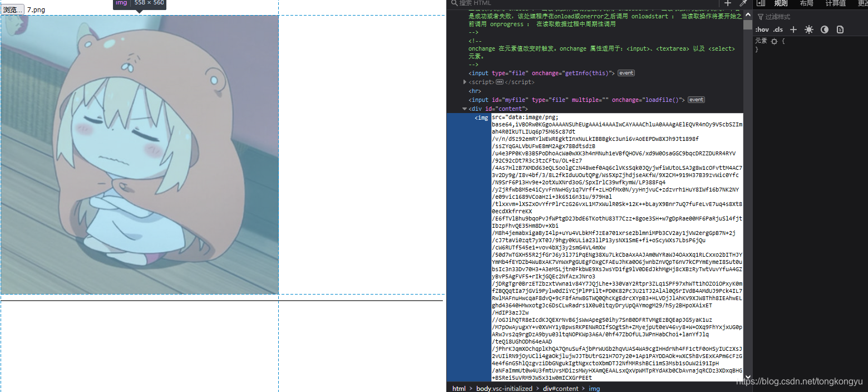Click event badge on getInfo input line
This screenshot has width=868, height=392.
[x=626, y=73]
